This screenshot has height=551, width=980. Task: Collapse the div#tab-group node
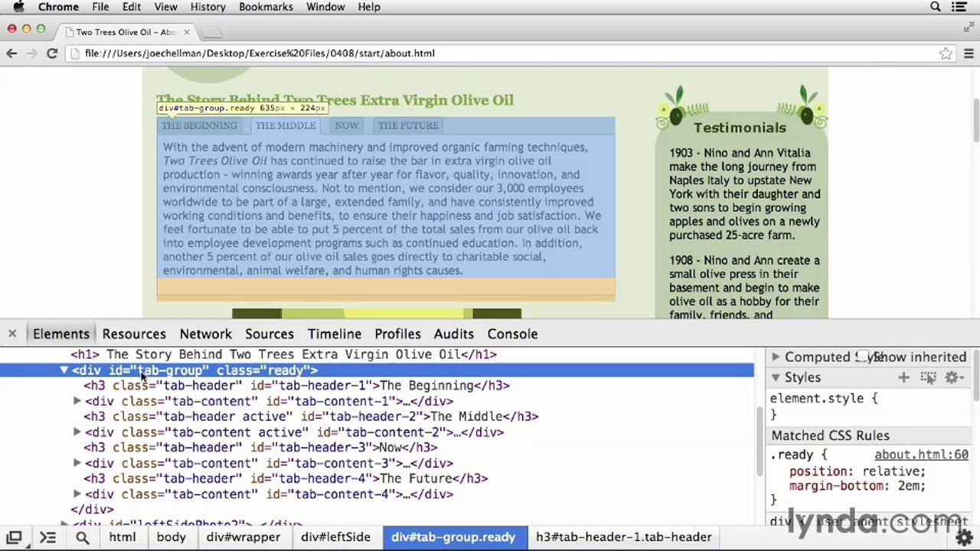point(64,370)
